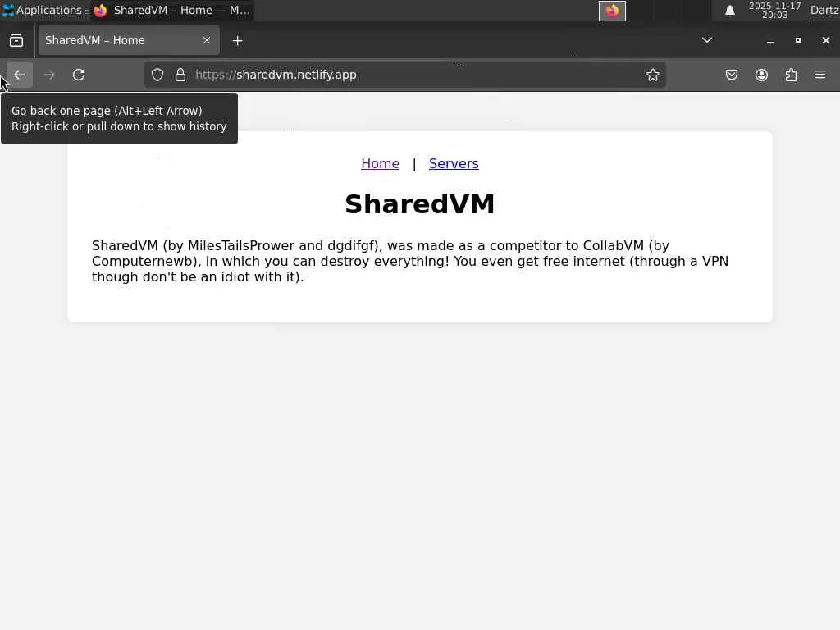Open the tracking protection shield icon
This screenshot has width=840, height=630.
(x=157, y=75)
